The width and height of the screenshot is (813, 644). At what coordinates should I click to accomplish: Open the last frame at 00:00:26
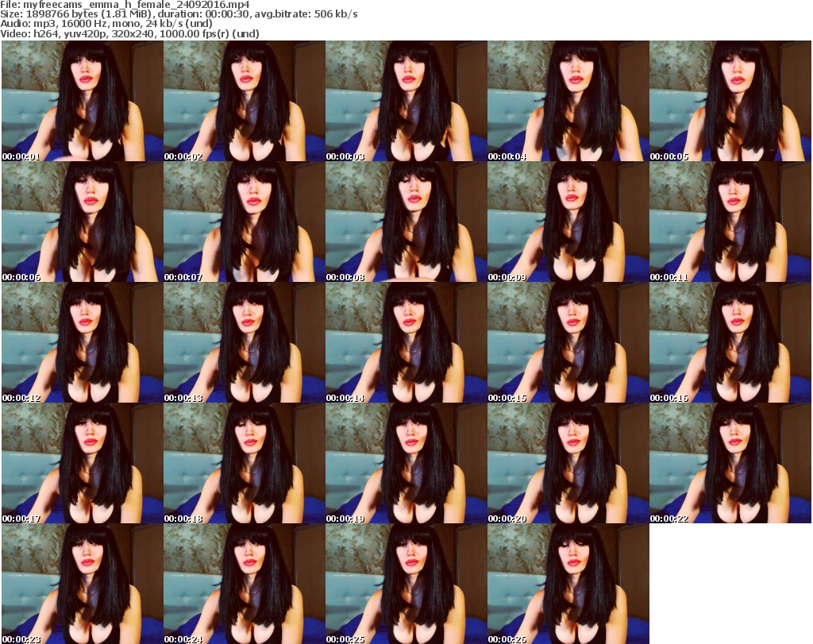[568, 584]
